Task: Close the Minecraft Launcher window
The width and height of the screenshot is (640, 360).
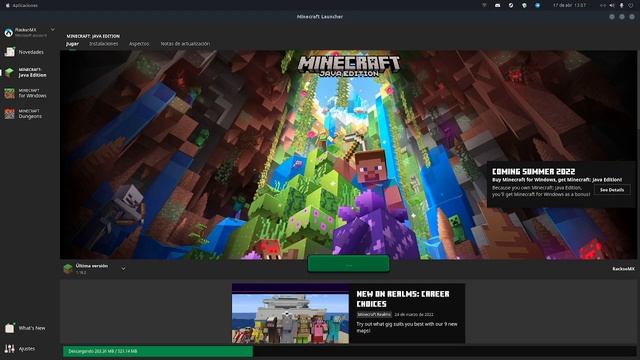Action: pyautogui.click(x=632, y=17)
